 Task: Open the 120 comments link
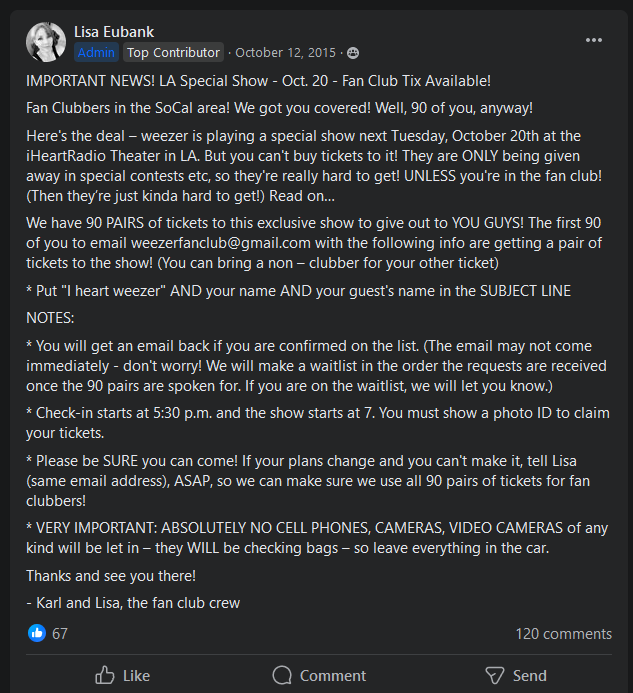pos(563,633)
